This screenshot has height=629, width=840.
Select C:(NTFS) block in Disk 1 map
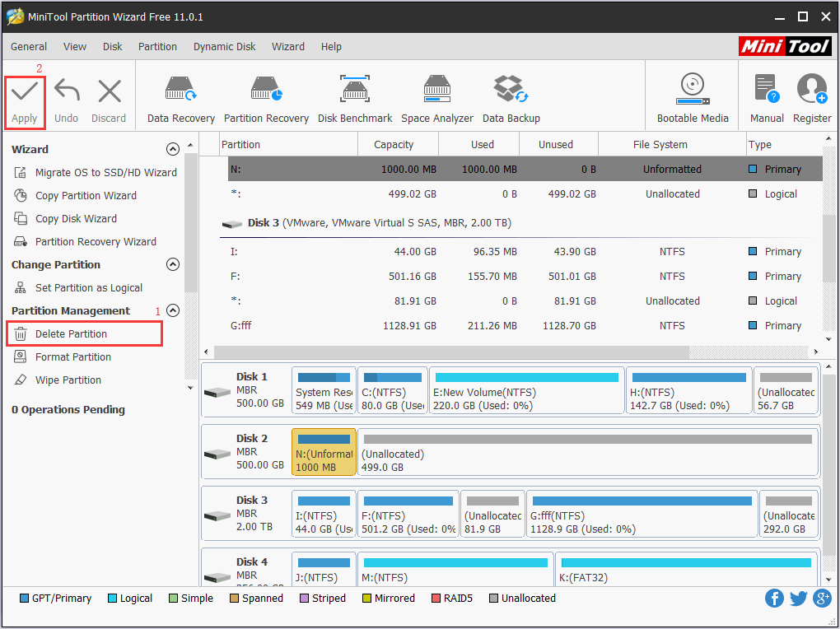tap(392, 390)
